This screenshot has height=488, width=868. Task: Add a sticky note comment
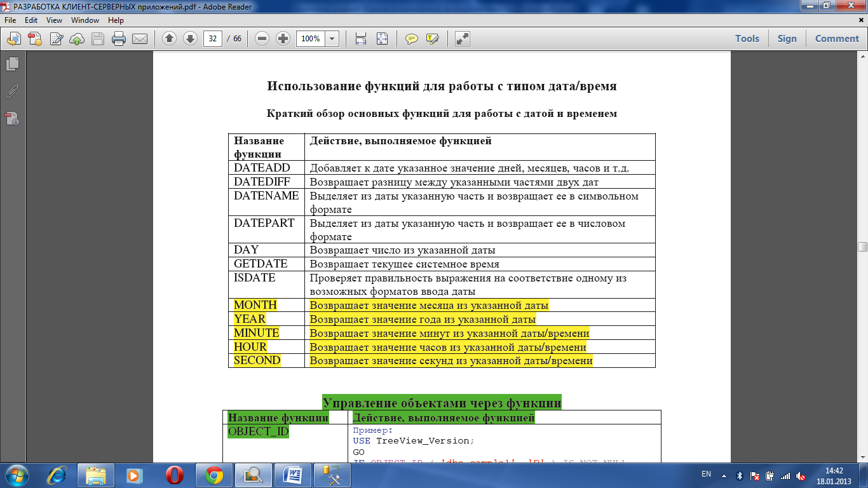(412, 39)
